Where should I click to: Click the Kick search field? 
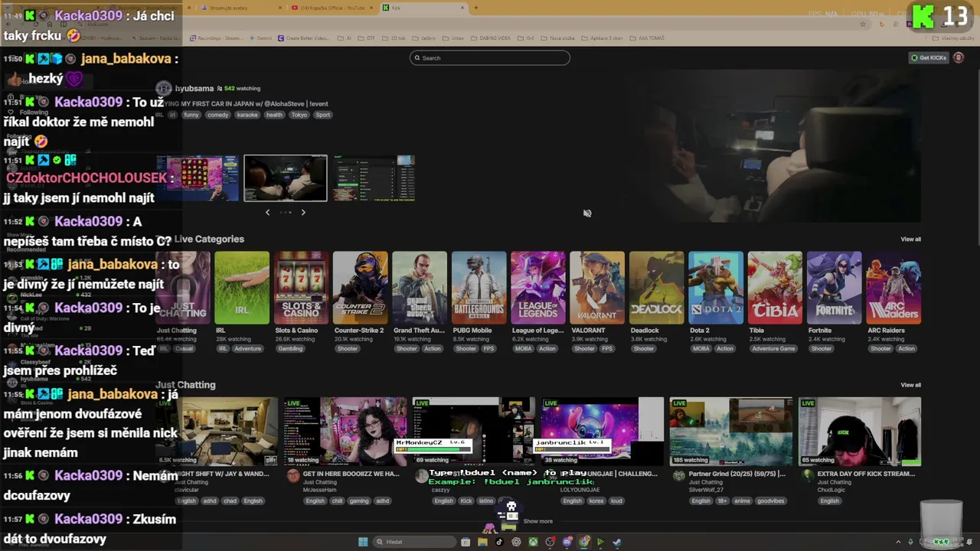[490, 58]
